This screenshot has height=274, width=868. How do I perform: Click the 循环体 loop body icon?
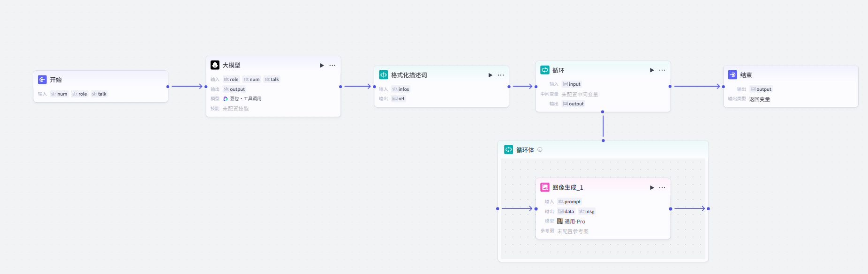pos(508,149)
